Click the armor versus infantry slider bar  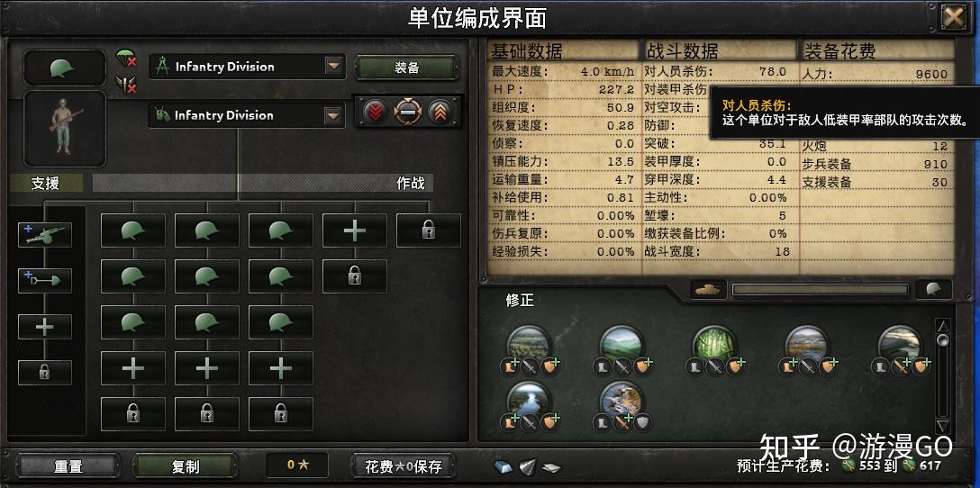pos(820,289)
